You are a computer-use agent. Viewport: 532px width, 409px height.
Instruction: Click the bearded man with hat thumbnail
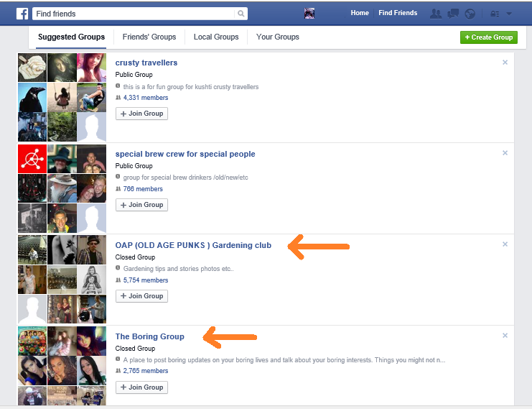click(x=62, y=188)
